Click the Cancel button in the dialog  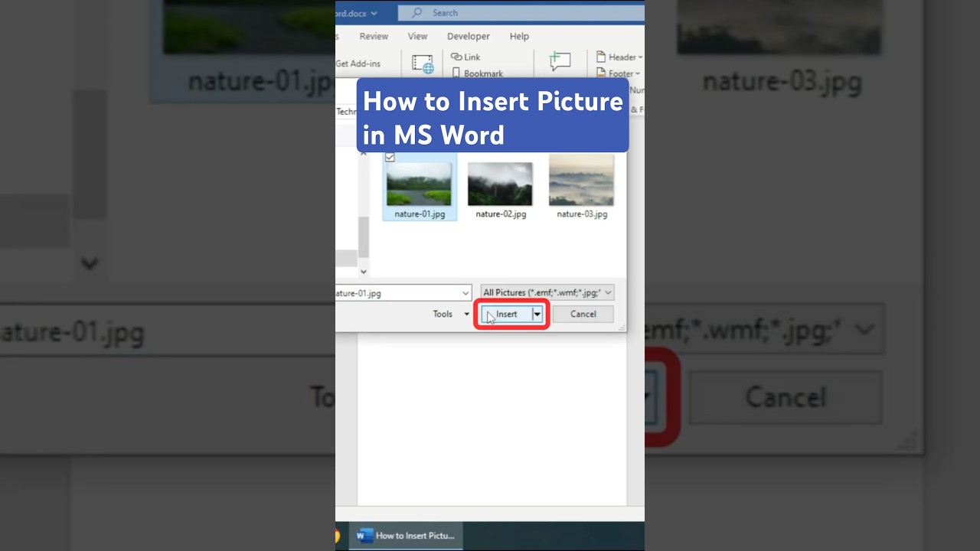(x=583, y=314)
